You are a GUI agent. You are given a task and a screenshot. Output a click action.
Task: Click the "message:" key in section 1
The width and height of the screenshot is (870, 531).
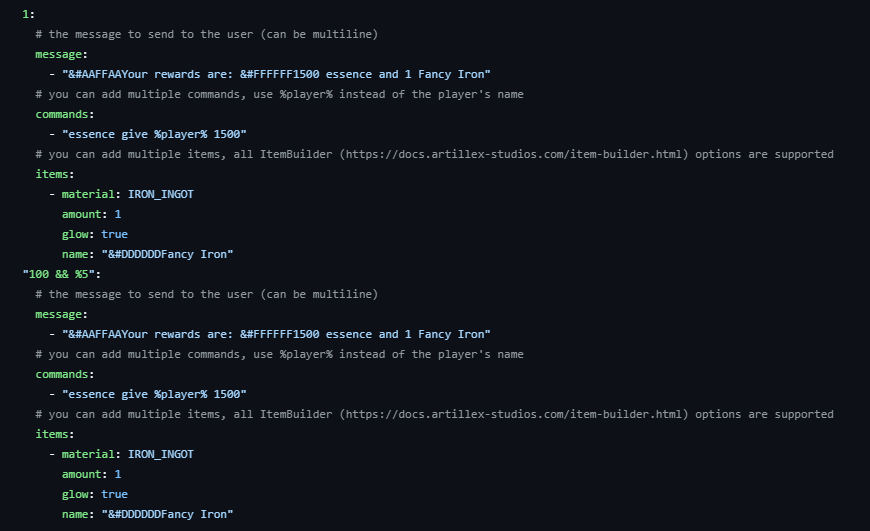pyautogui.click(x=61, y=54)
